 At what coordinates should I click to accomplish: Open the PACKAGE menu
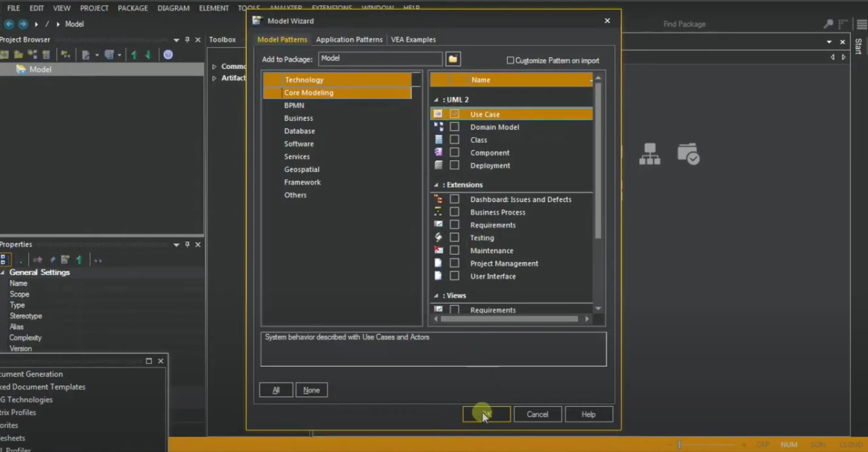pos(133,8)
